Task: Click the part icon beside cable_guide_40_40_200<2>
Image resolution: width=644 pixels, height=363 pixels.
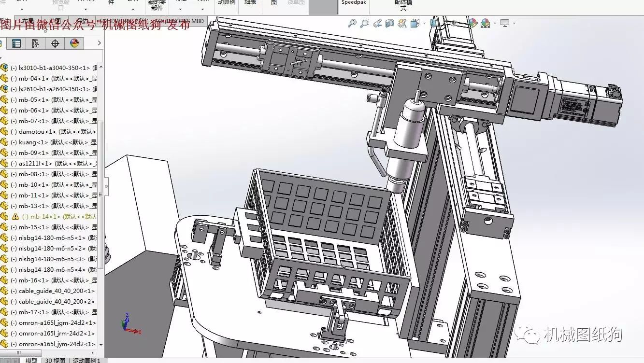Action: [4, 302]
